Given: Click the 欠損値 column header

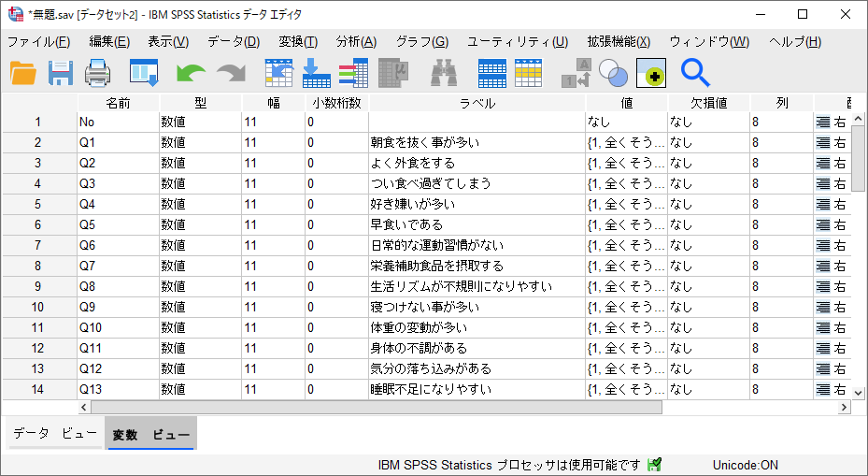Looking at the screenshot, I should pos(709,103).
